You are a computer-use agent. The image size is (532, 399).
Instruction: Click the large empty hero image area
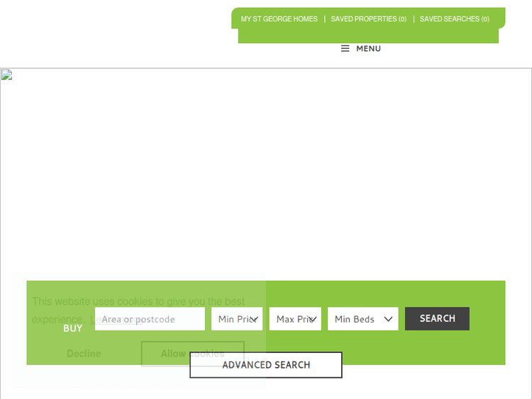(x=266, y=170)
